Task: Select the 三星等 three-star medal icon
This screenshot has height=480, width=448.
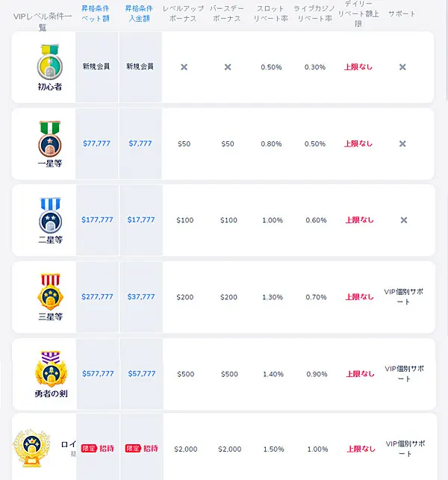Action: tap(50, 292)
